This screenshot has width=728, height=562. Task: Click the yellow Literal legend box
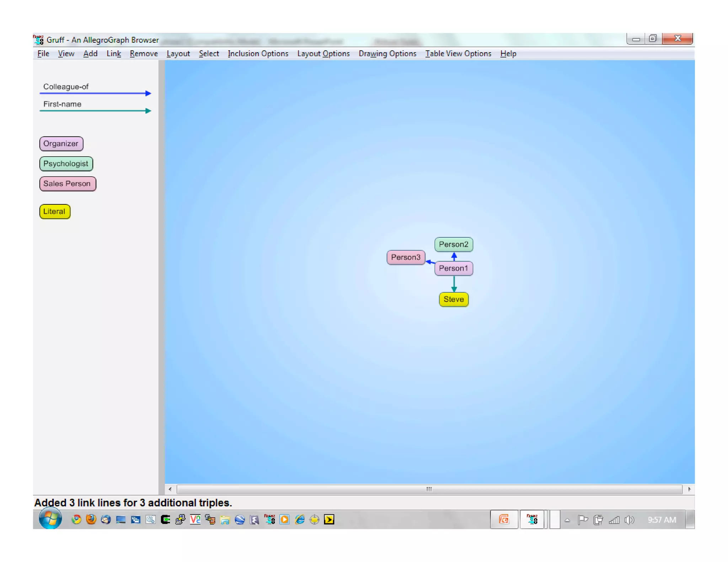pos(54,211)
